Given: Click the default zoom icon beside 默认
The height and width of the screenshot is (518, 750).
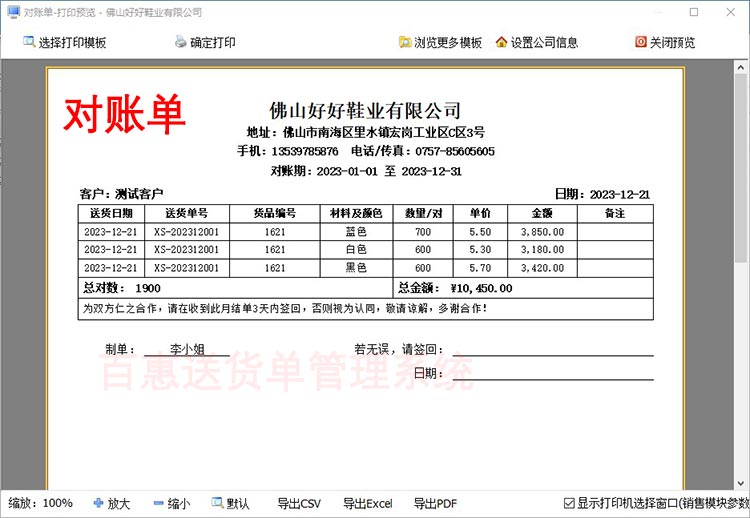Looking at the screenshot, I should click(218, 503).
